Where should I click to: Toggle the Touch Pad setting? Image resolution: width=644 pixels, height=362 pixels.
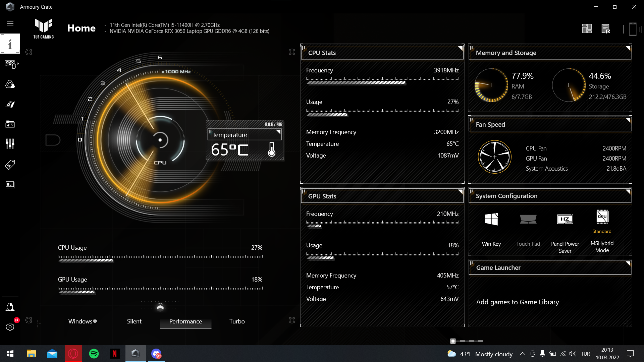(x=528, y=220)
